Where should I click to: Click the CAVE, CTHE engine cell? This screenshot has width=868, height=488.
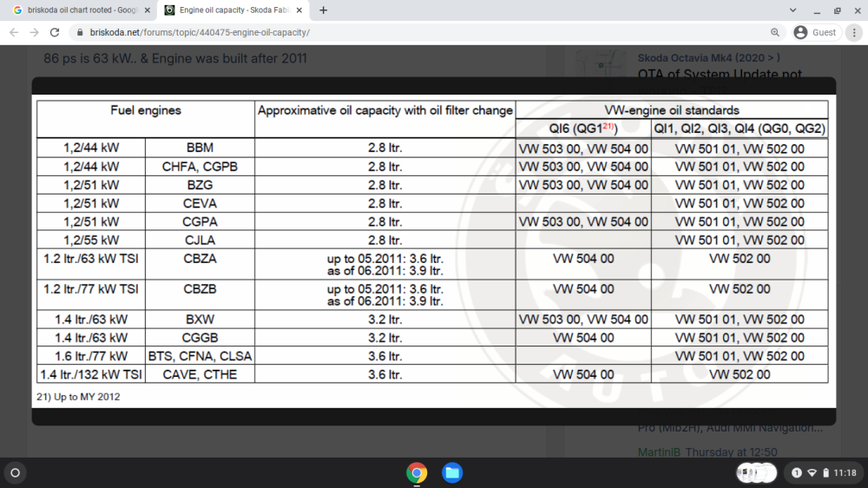[200, 374]
